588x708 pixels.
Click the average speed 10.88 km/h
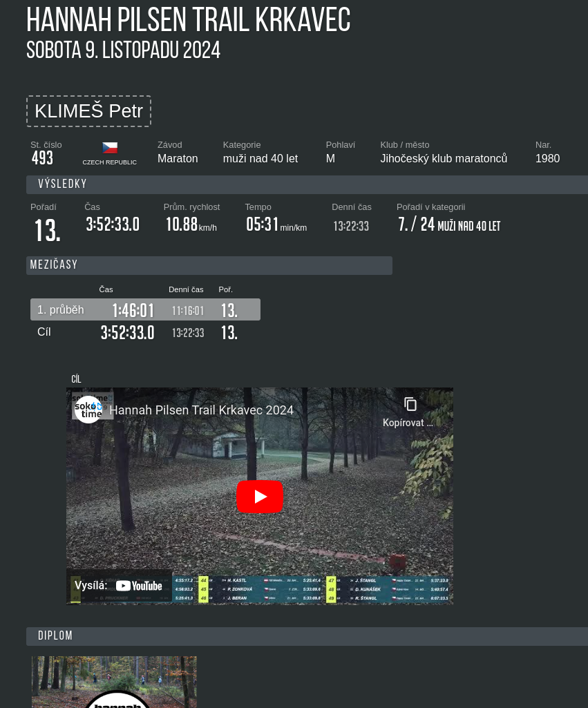191,224
